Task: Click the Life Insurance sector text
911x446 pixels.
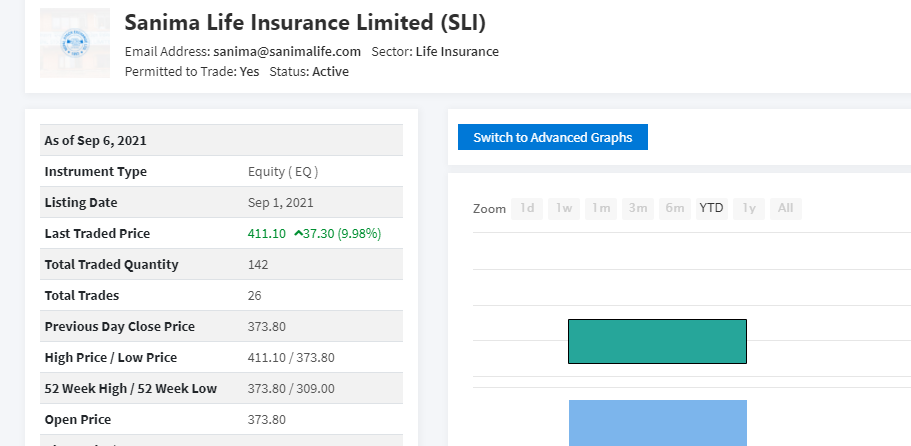Action: [457, 51]
